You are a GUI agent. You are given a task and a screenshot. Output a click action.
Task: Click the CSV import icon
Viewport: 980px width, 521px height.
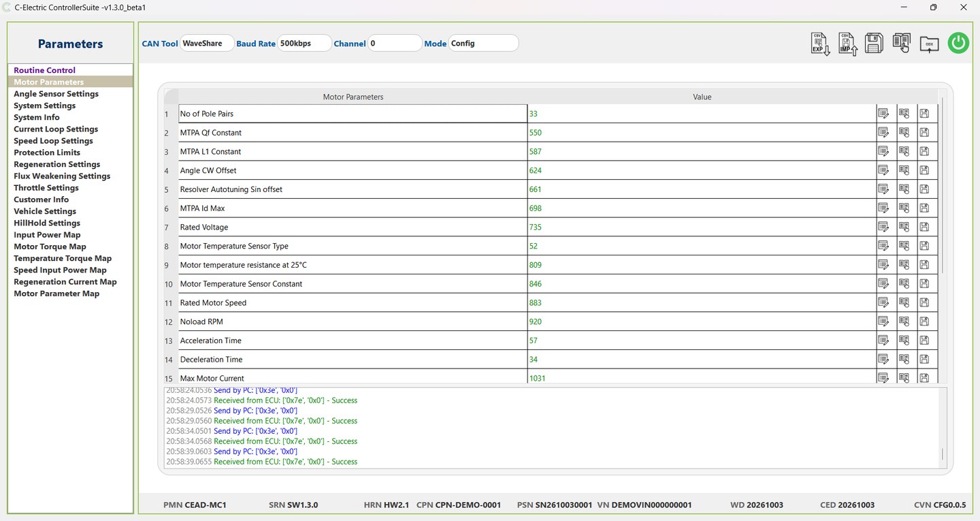click(x=847, y=44)
